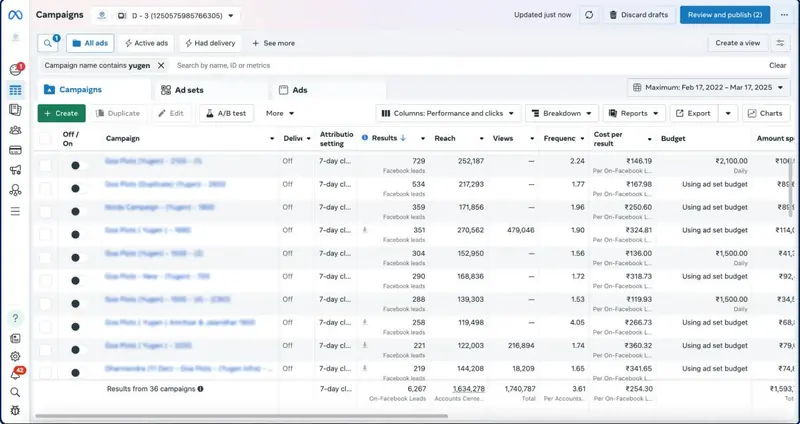Open sidebar Settings gear icon
This screenshot has width=800, height=424.
(15, 356)
